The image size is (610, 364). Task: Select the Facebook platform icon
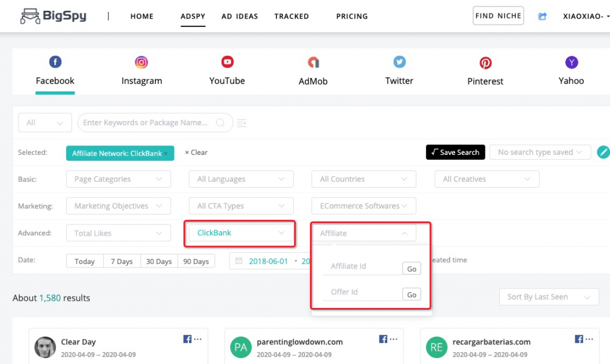(55, 62)
